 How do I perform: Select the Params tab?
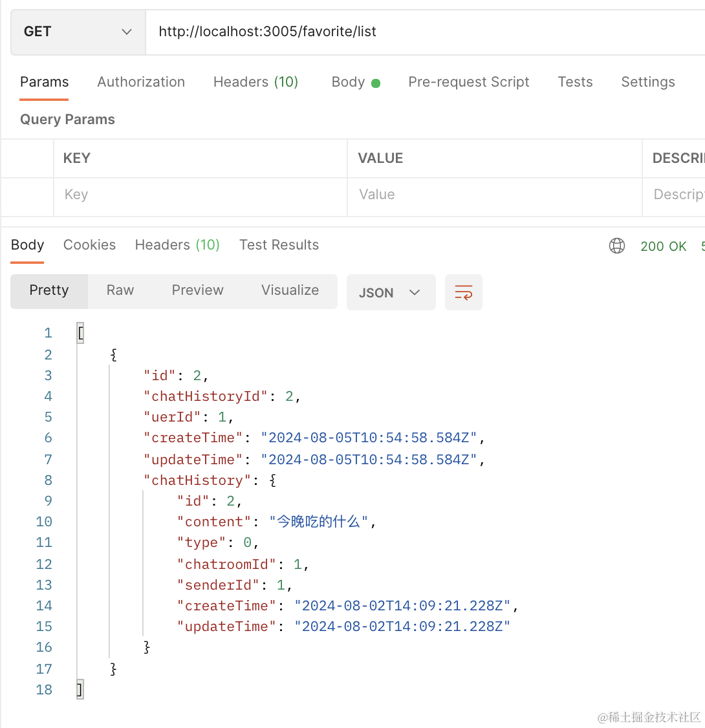44,82
